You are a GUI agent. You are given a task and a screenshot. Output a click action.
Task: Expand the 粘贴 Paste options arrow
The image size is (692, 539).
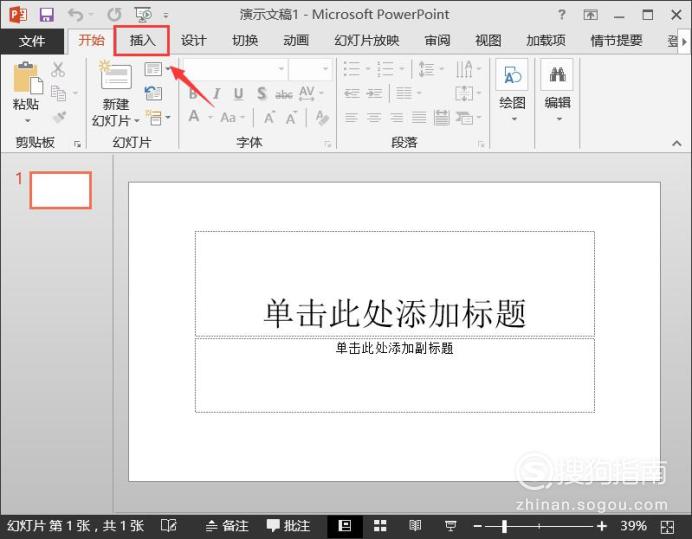[x=27, y=121]
